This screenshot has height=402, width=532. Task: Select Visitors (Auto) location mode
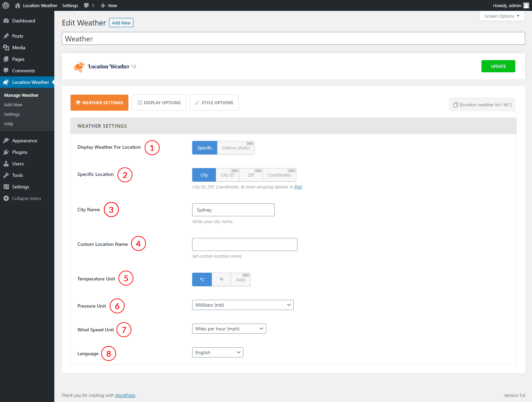[236, 148]
